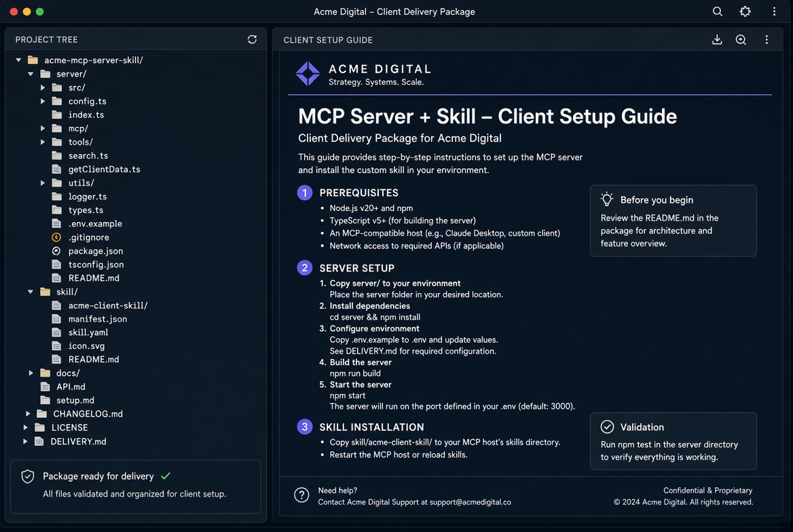793x532 pixels.
Task: Click the file icon next to icon.svg
Action: [56, 346]
